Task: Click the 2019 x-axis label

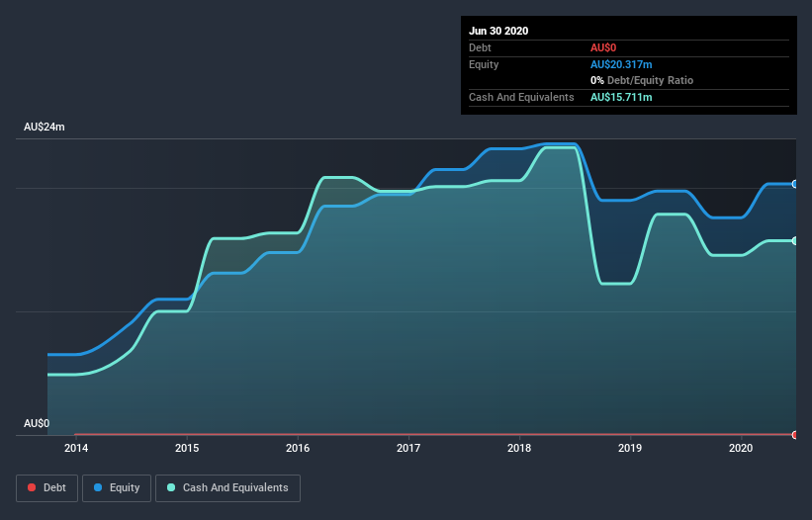Action: tap(630, 448)
